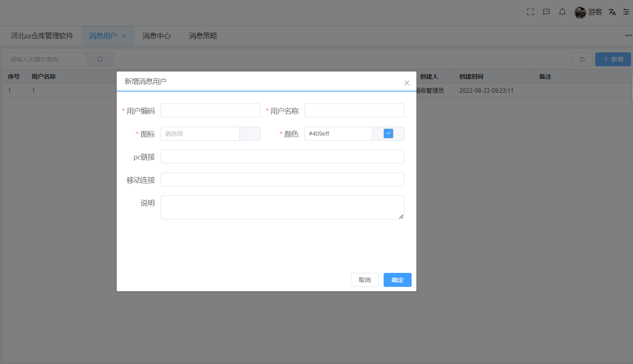
Task: Click the 超级管理员 creator cell
Action: click(430, 91)
